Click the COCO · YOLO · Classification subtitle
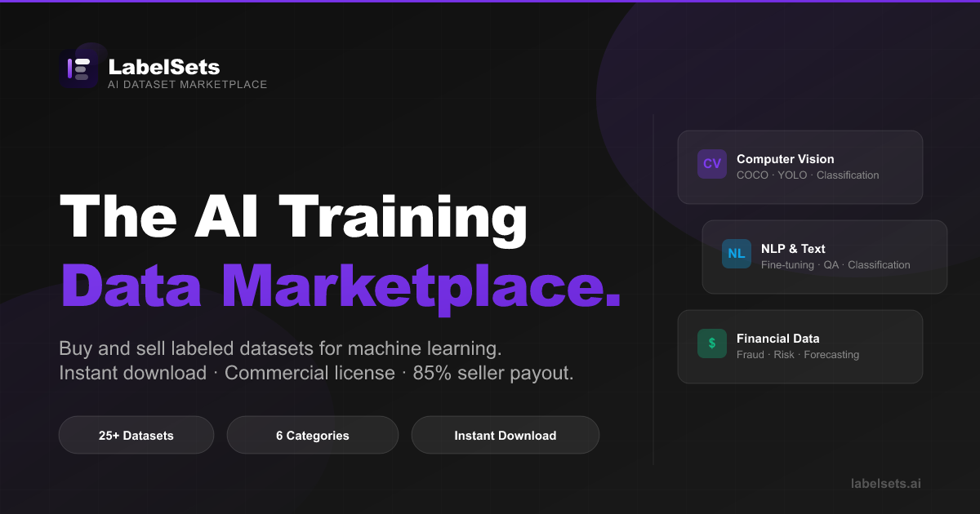The width and height of the screenshot is (980, 514). (808, 175)
